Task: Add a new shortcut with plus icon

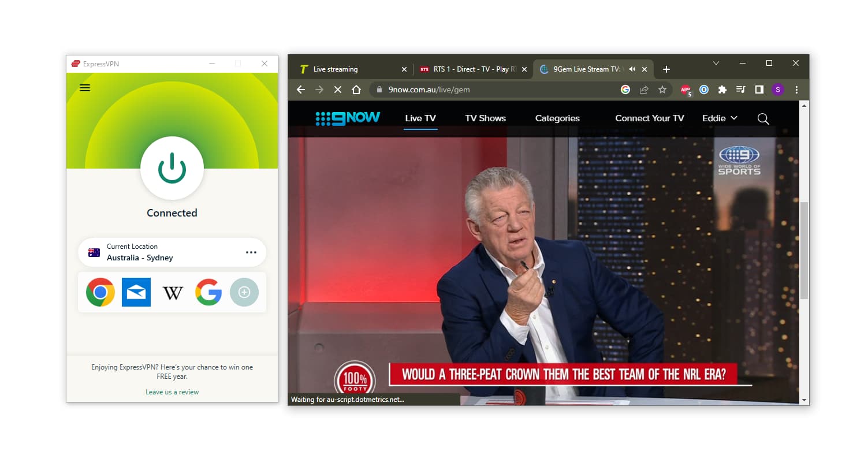Action: click(x=244, y=292)
